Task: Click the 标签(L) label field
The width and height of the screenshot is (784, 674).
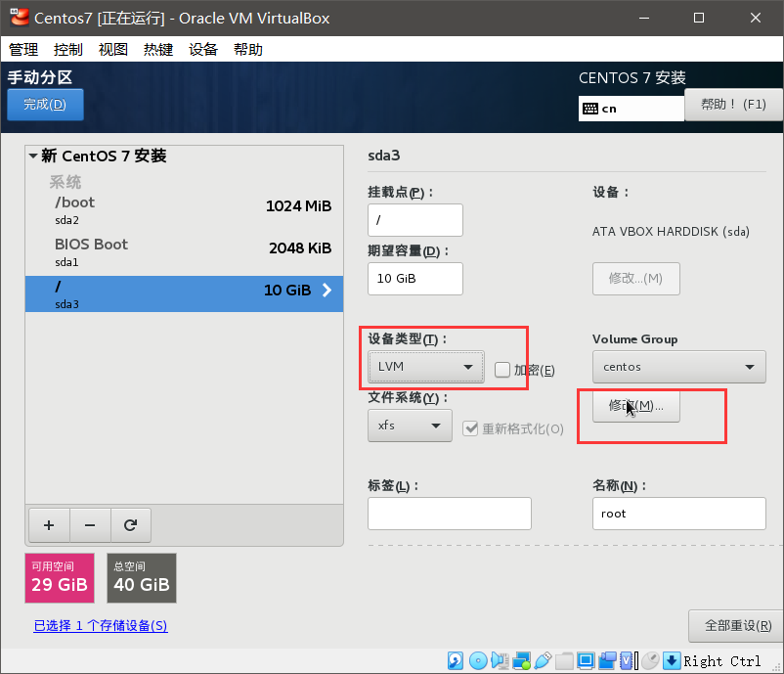Action: 450,514
